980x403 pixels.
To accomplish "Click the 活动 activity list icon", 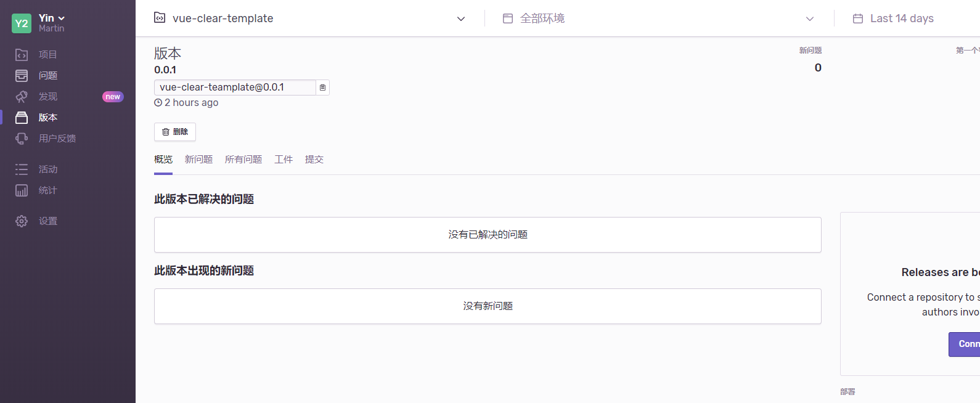I will [x=22, y=169].
